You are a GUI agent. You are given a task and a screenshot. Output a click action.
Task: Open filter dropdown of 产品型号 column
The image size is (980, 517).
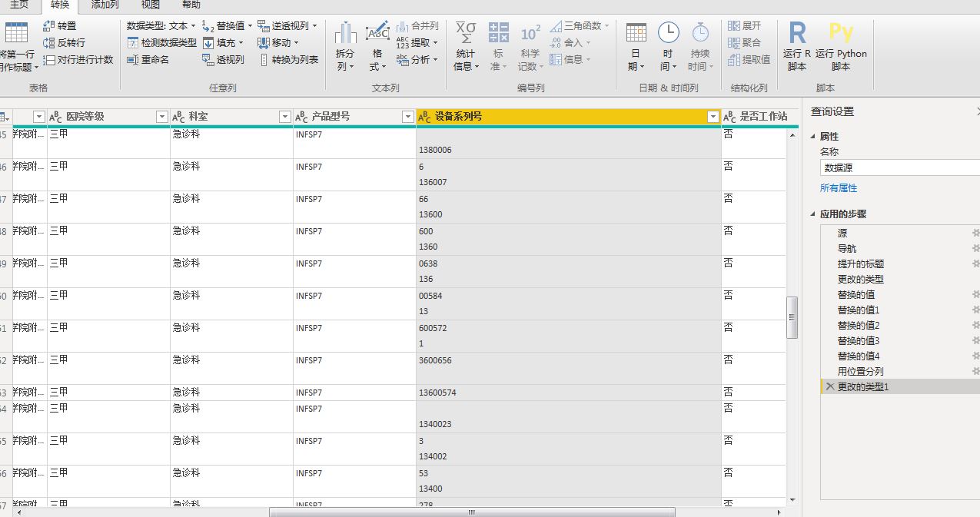point(407,117)
